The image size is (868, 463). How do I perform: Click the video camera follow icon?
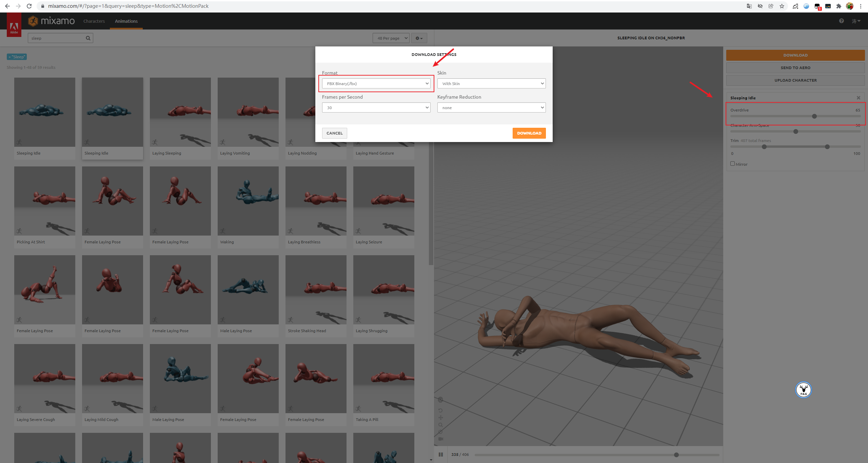coord(440,439)
